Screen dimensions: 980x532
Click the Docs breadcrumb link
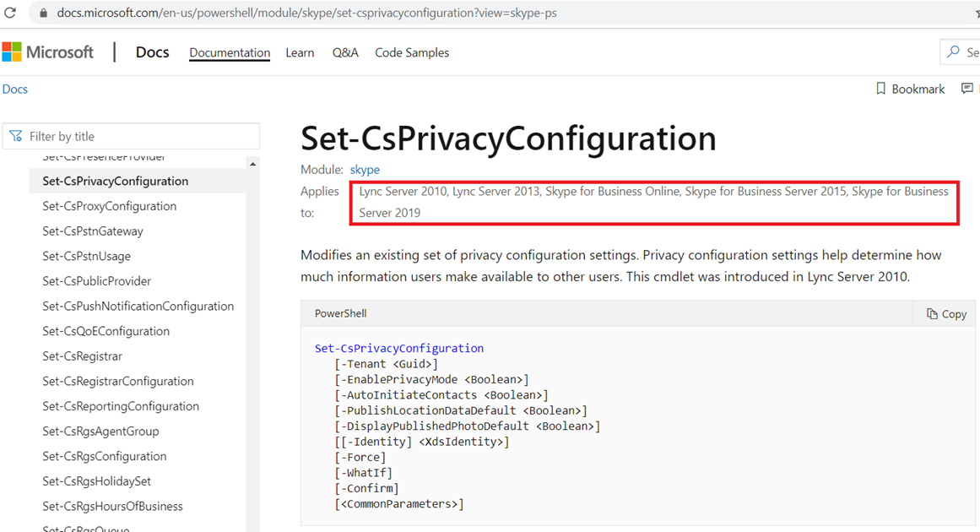15,89
